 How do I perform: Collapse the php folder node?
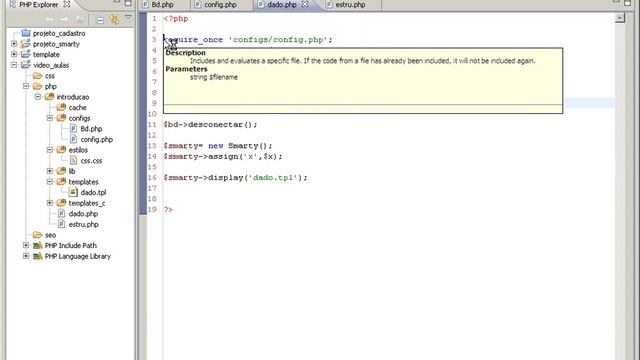click(26, 86)
